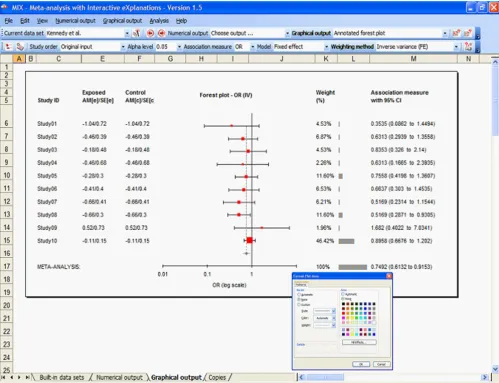Open border Color dropdown in dialog
The width and height of the screenshot is (499, 383).
click(334, 318)
